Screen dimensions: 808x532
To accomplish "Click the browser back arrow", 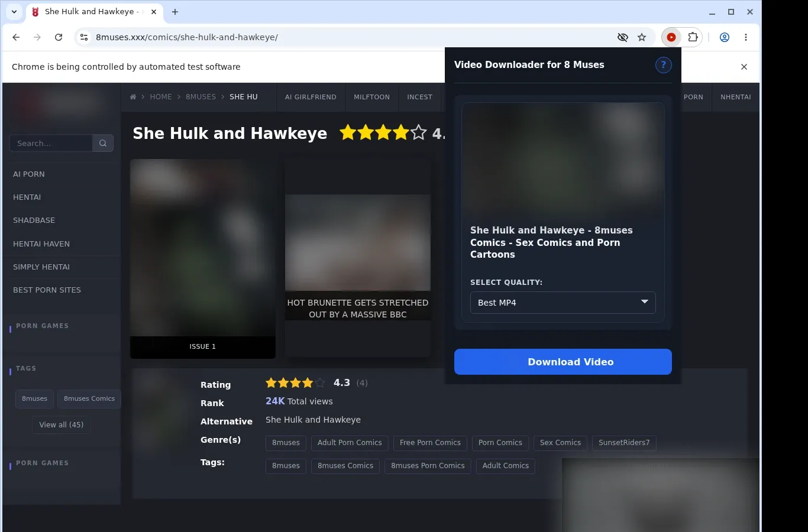I will tap(16, 37).
